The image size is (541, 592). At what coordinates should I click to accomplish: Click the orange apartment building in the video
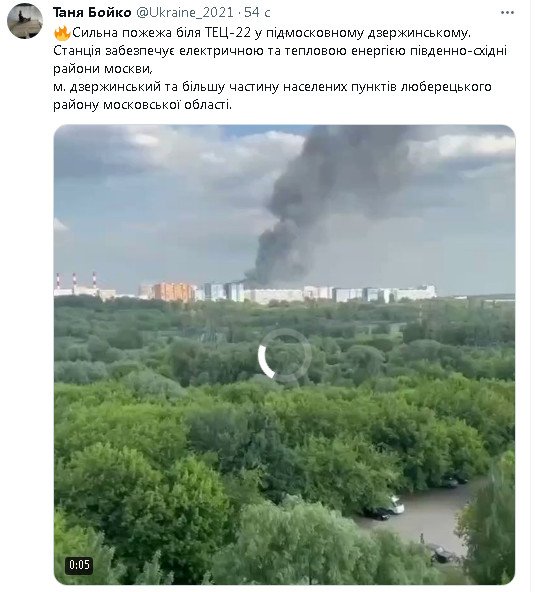[174, 291]
